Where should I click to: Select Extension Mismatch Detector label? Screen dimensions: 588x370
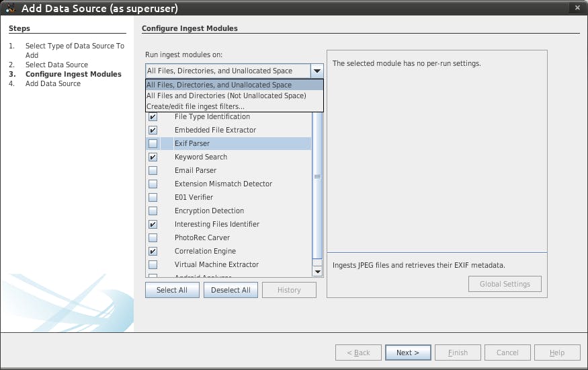point(223,184)
